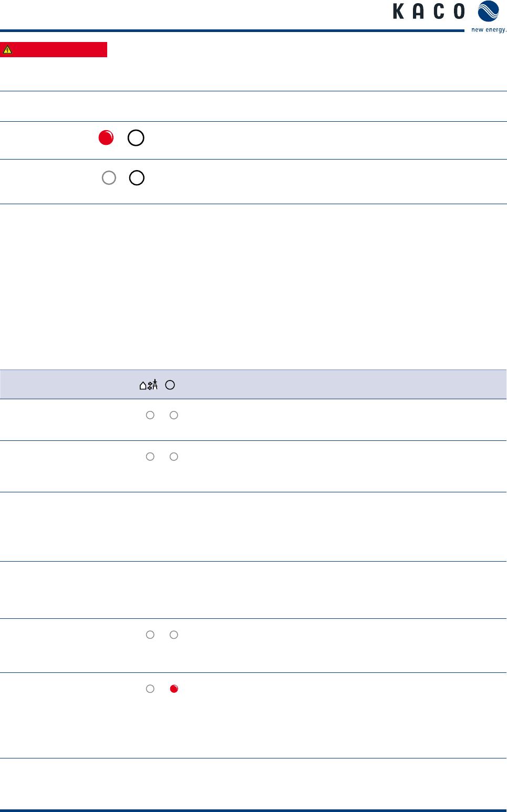Select right small circle in first table row
507x812 pixels.
[174, 415]
